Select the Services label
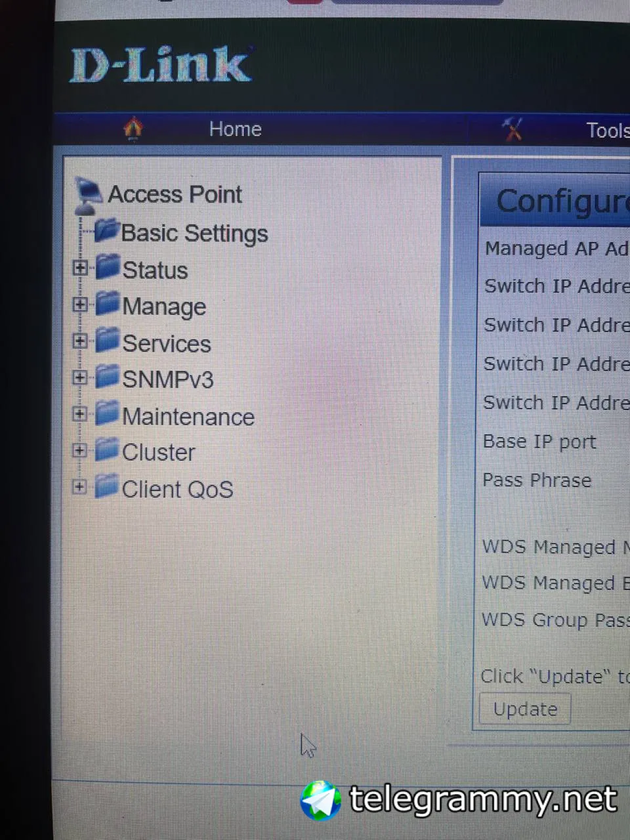Screen dimensions: 630x840 [x=167, y=344]
